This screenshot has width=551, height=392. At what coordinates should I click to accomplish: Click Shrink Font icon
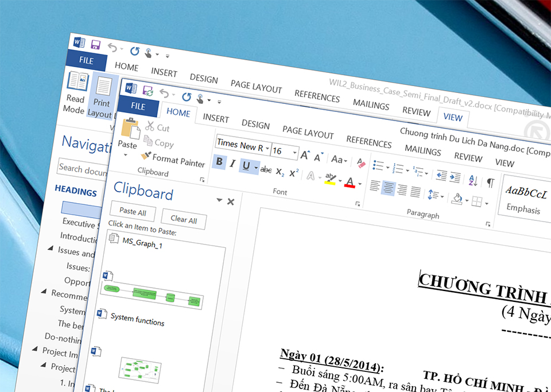coord(319,157)
